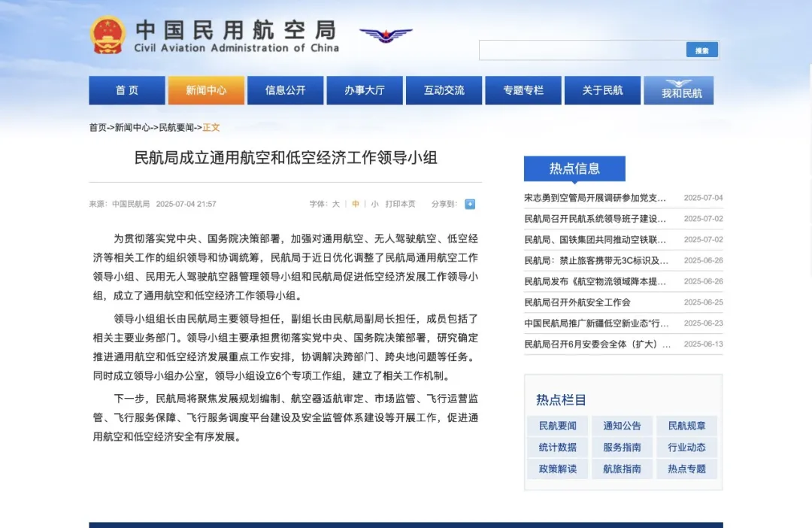Viewport: 812px width, 528px height.
Task: Click the date 2025-06-13 in news list
Action: point(703,344)
